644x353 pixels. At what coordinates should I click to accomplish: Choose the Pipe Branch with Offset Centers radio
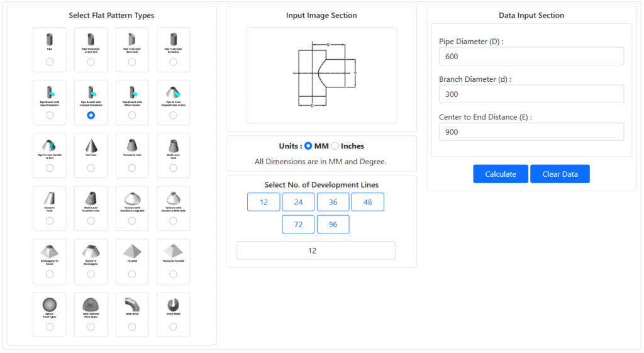pyautogui.click(x=132, y=116)
